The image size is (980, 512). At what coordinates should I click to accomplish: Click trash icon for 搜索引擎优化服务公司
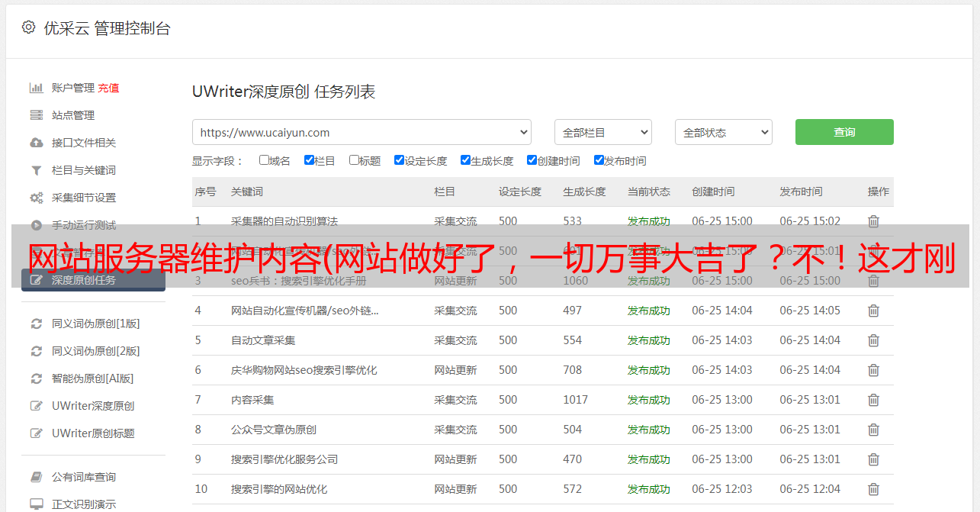coord(873,459)
